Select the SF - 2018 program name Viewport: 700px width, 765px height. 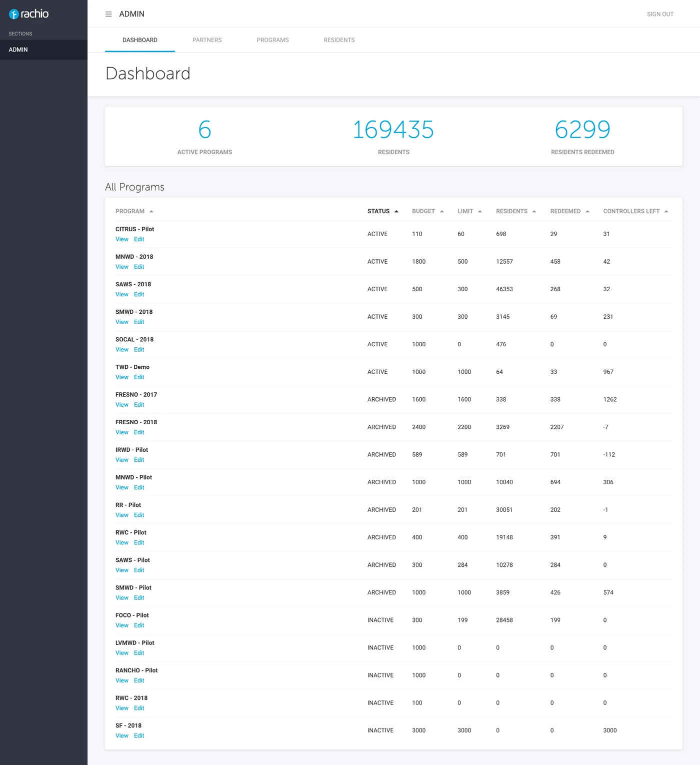(x=128, y=725)
